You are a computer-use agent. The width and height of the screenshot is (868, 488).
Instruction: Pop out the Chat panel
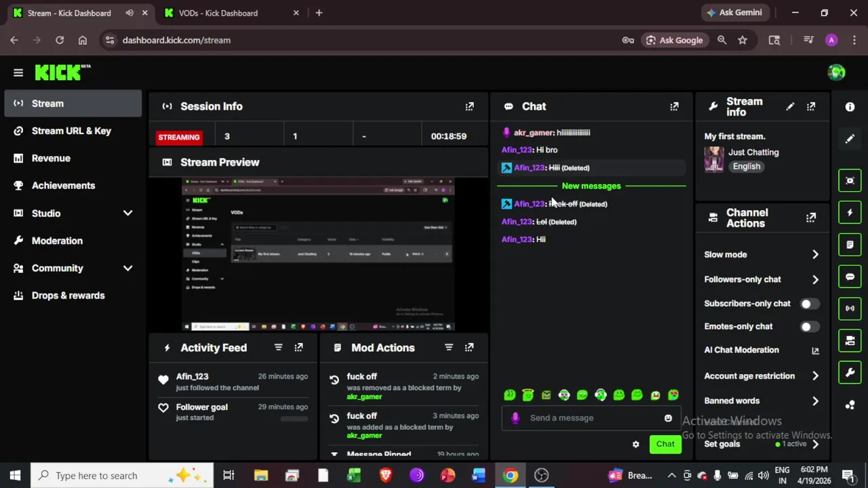(674, 106)
